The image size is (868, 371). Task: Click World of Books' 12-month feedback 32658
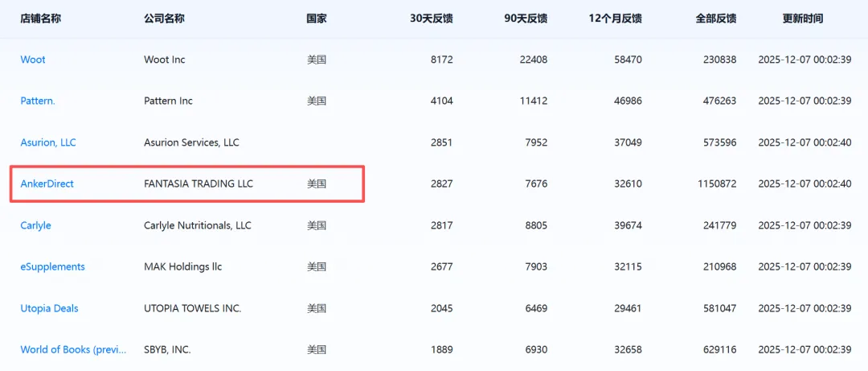pos(628,349)
